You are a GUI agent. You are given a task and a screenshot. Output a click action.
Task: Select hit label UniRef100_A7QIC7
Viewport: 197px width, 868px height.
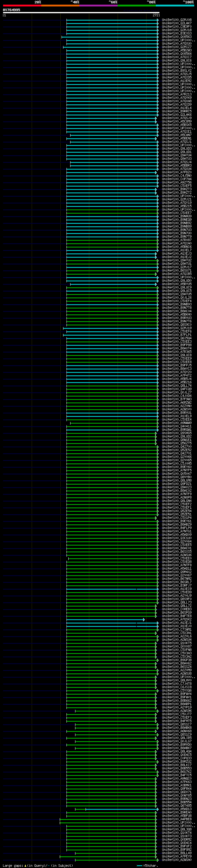(177, 57)
